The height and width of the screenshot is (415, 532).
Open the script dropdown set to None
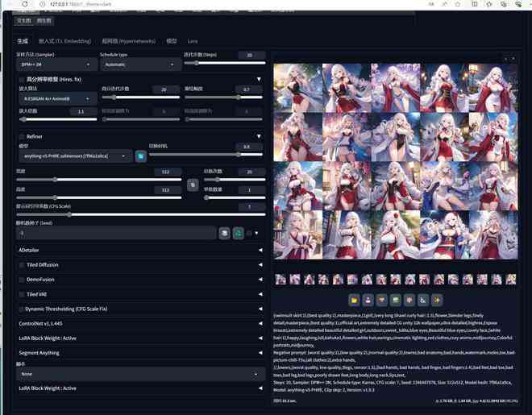click(140, 374)
